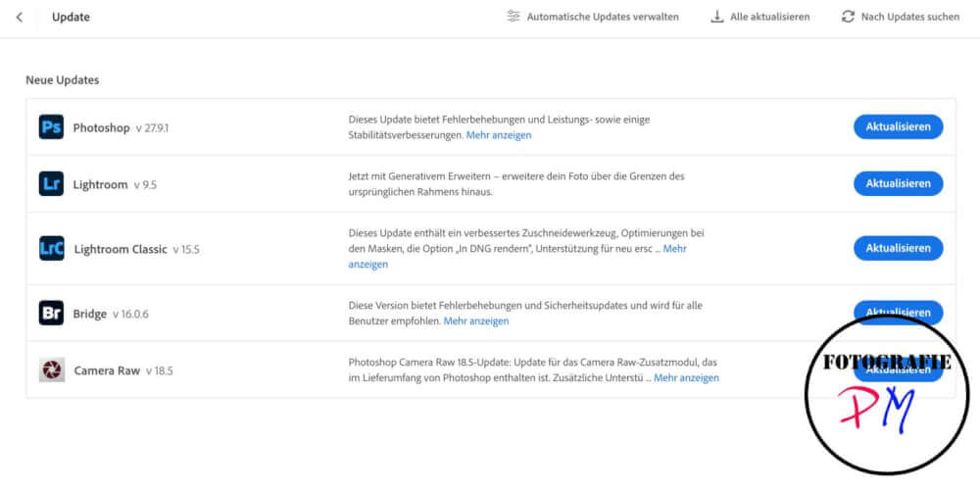Show more for Lightroom Classic update
Screen dimensions: 980x491
(674, 249)
